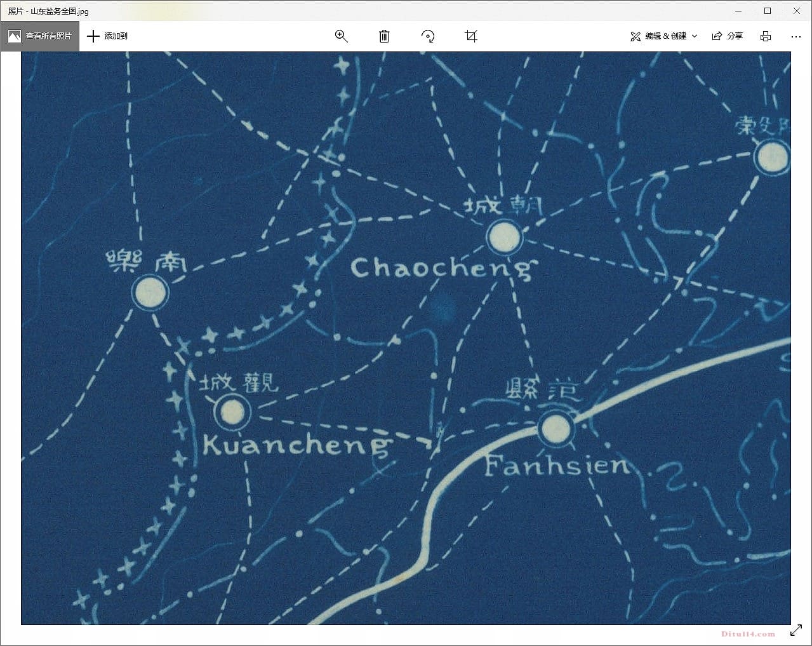Click the 分享 share button
Viewport: 812px width, 646px height.
click(x=728, y=36)
